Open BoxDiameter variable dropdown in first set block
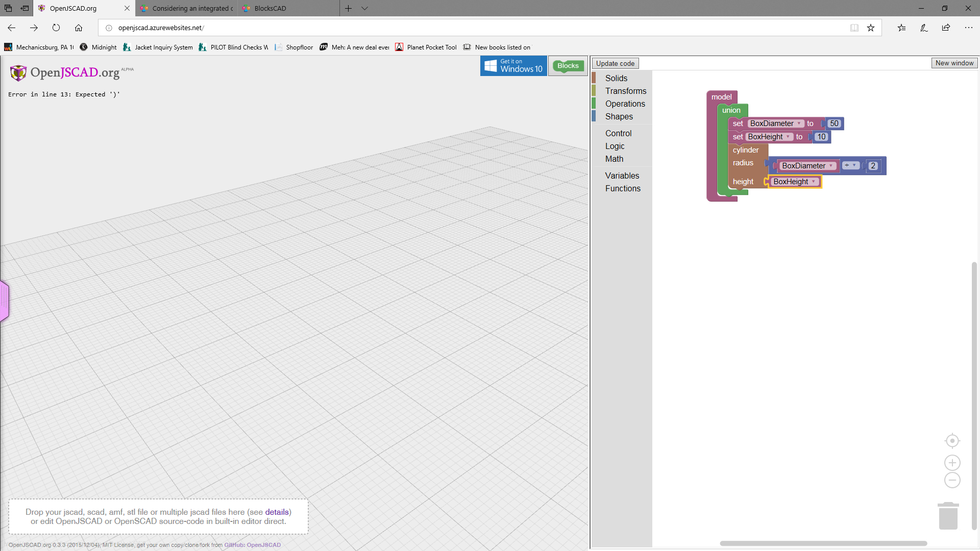The image size is (980, 551). point(799,123)
